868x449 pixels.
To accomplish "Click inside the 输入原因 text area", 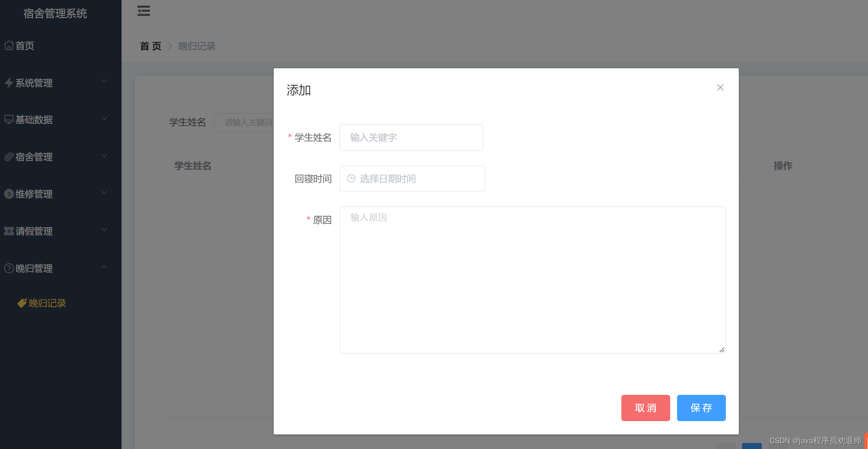I will coord(532,279).
